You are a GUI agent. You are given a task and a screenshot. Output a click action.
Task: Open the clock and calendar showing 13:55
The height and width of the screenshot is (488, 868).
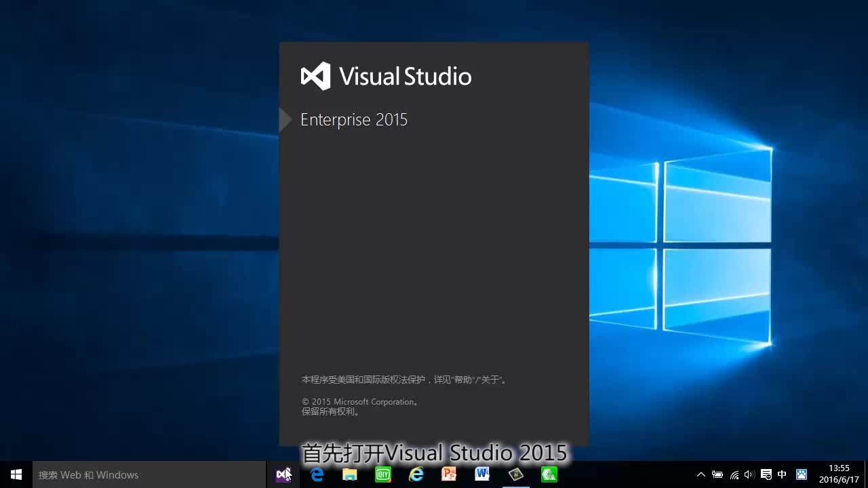click(839, 474)
